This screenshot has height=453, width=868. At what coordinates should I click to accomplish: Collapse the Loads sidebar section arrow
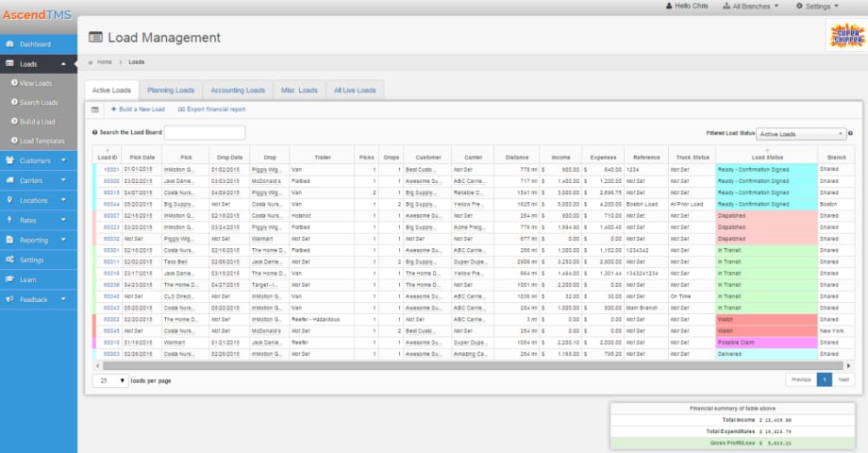click(x=63, y=64)
